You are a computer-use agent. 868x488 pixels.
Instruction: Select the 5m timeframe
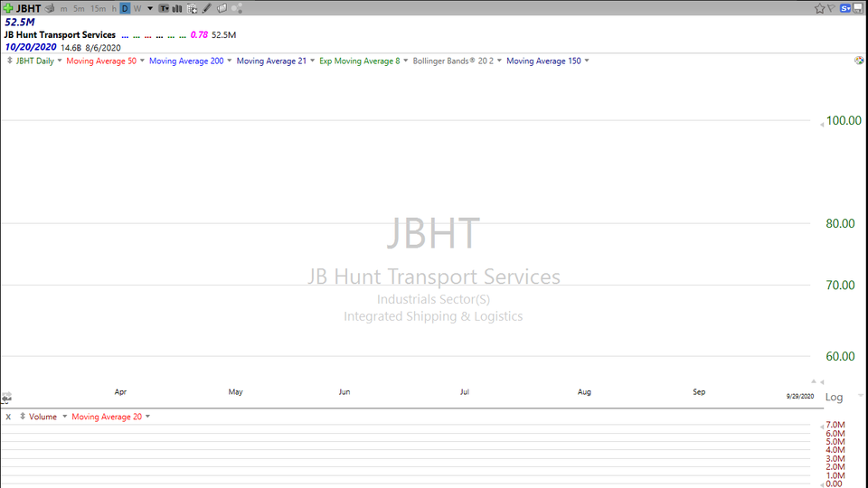pyautogui.click(x=80, y=8)
